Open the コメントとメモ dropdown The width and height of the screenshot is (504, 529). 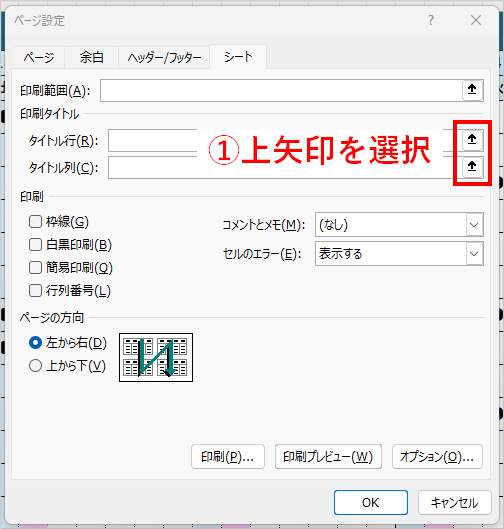[399, 225]
